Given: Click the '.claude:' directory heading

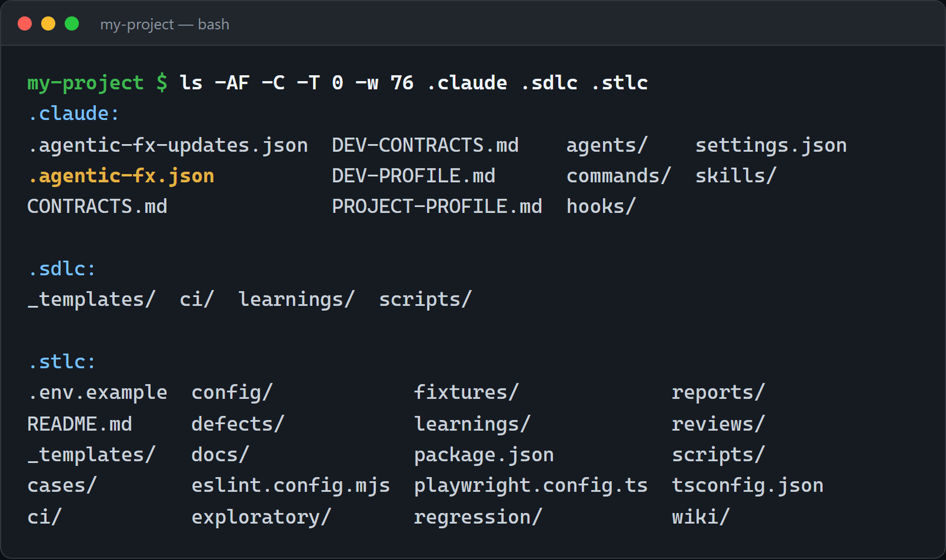Looking at the screenshot, I should [73, 114].
